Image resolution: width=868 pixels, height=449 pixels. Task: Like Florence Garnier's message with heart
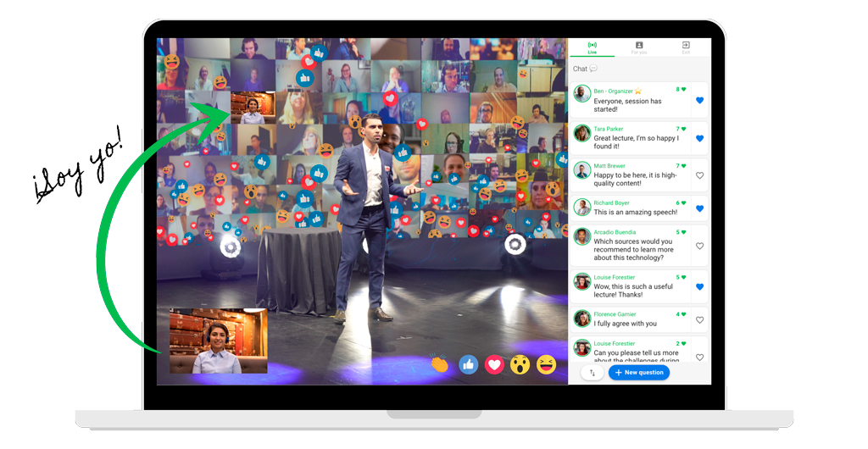click(699, 320)
